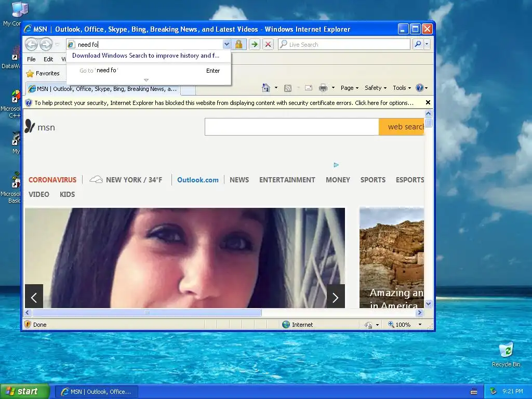Click the horizontal scrollbar thumb
This screenshot has width=532, height=399.
pos(147,312)
